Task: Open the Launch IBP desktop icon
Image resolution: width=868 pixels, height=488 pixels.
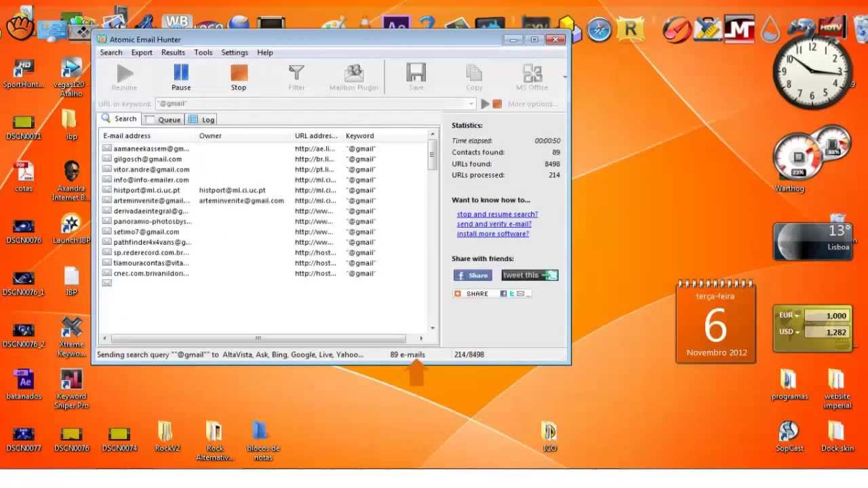Action: click(x=71, y=229)
